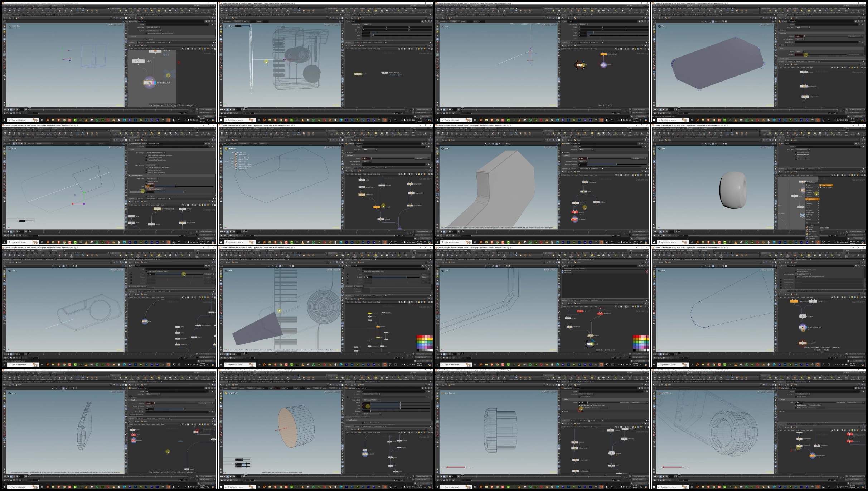868x491 pixels.
Task: Select the add2 node tile
Action: (x=138, y=62)
